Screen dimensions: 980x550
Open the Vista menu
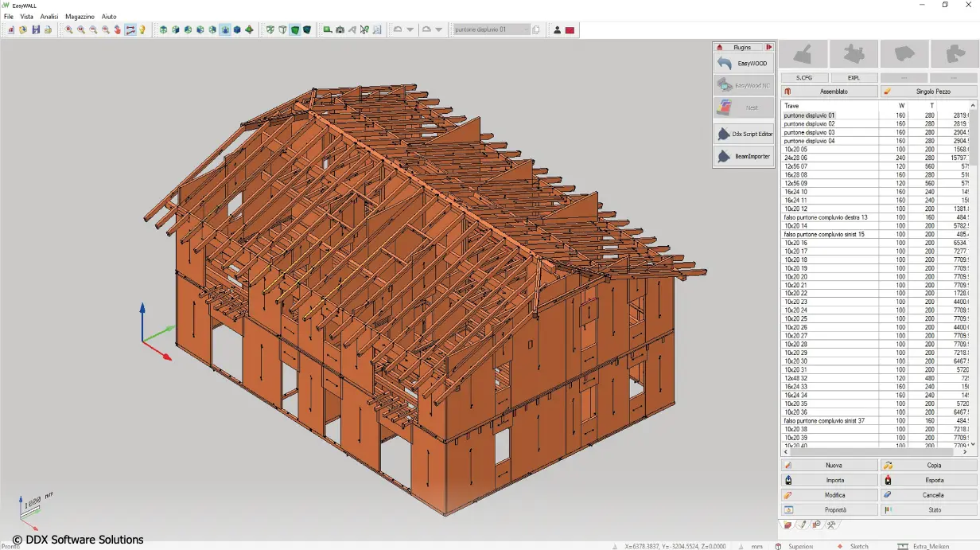(x=27, y=16)
